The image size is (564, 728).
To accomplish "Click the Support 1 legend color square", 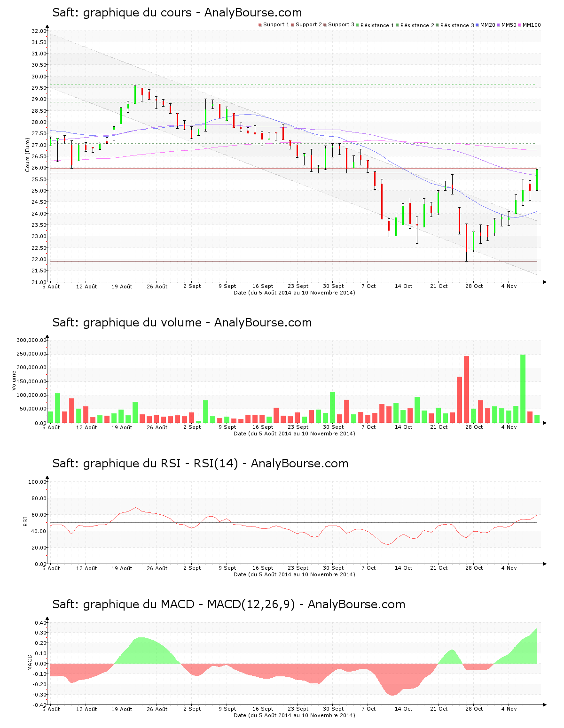I will coord(260,25).
